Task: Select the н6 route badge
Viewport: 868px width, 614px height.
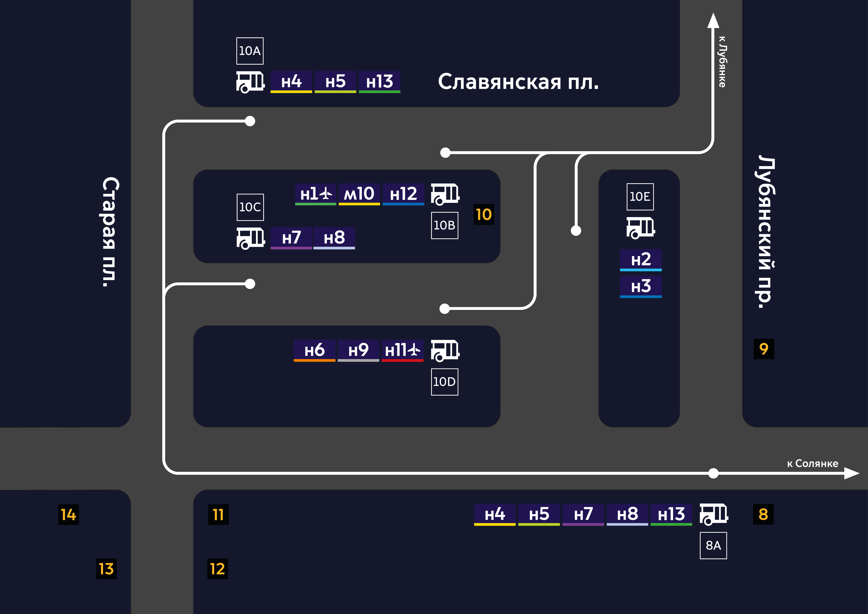Action: pyautogui.click(x=315, y=350)
